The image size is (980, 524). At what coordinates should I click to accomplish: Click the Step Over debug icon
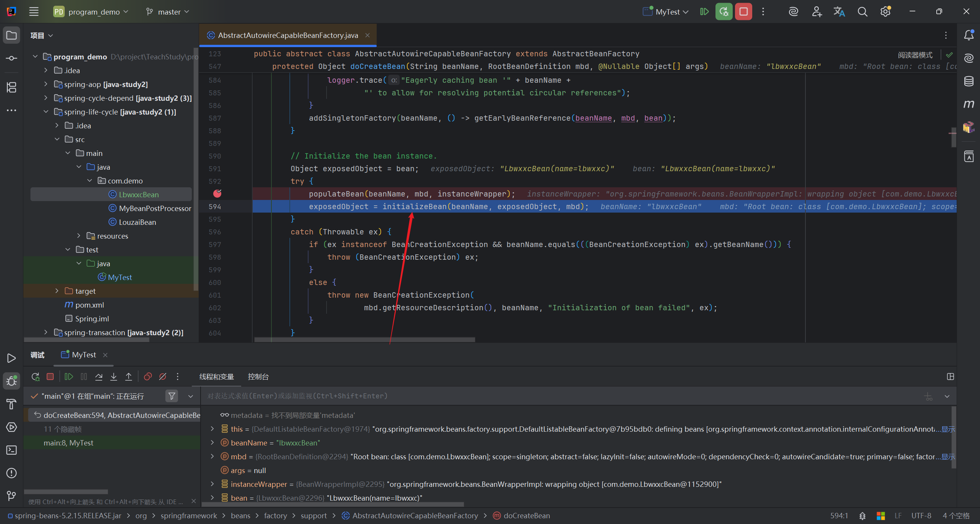point(99,377)
